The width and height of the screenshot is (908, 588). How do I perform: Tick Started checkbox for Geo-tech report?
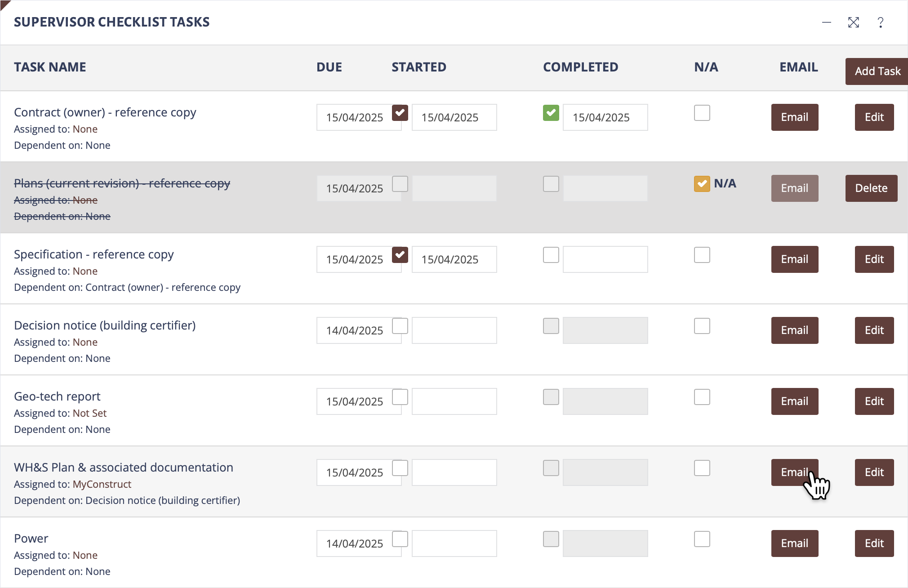[400, 397]
